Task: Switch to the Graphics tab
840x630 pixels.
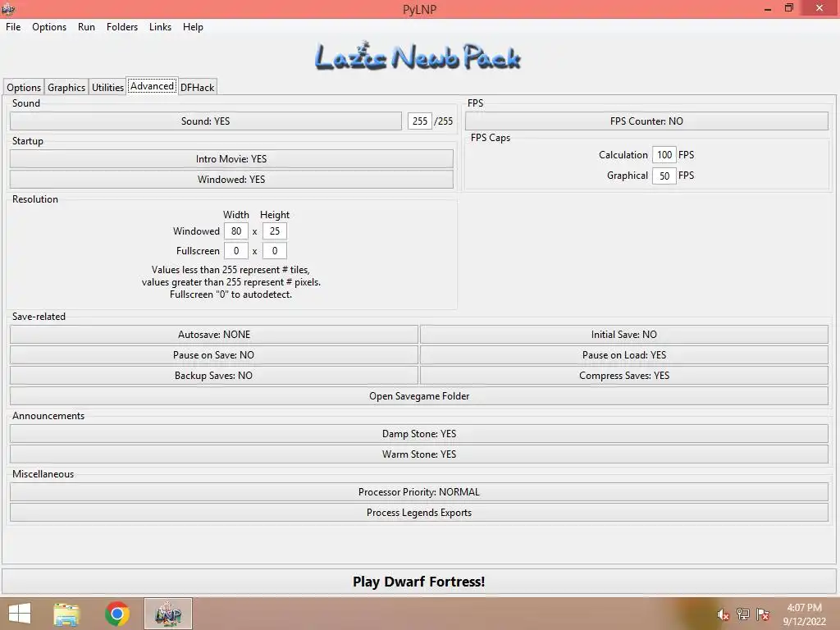Action: coord(66,87)
